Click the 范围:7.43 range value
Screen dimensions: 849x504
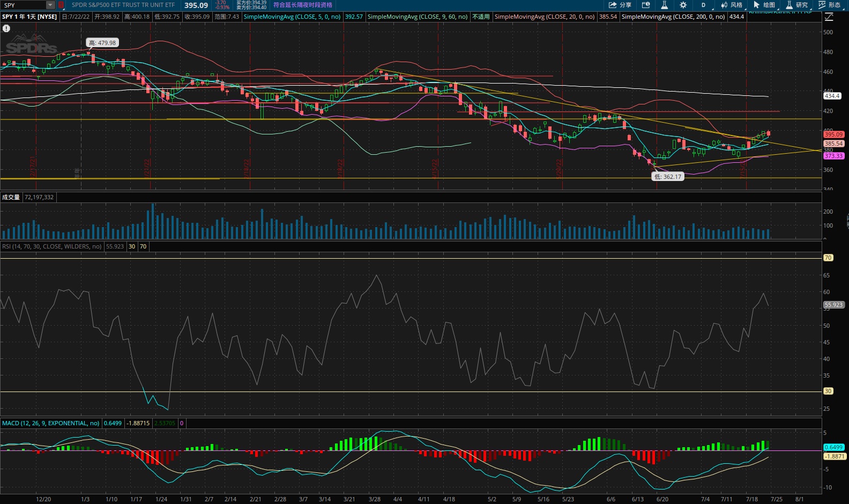click(x=227, y=17)
